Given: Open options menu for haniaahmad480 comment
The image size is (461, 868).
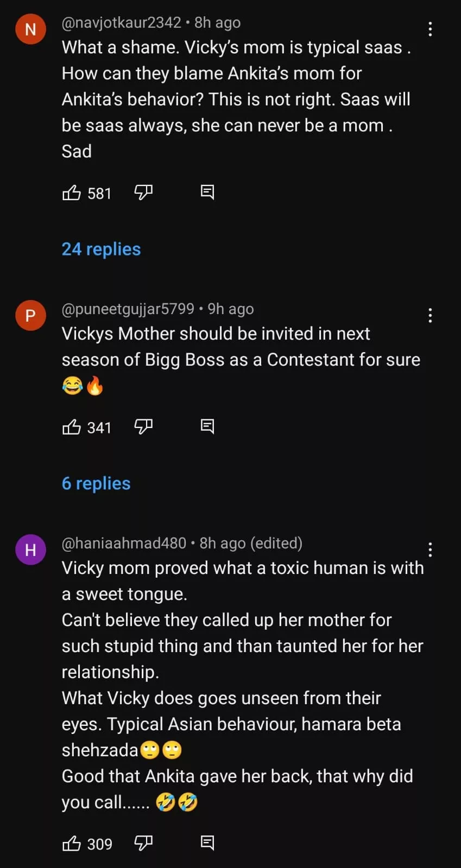Looking at the screenshot, I should 430,550.
